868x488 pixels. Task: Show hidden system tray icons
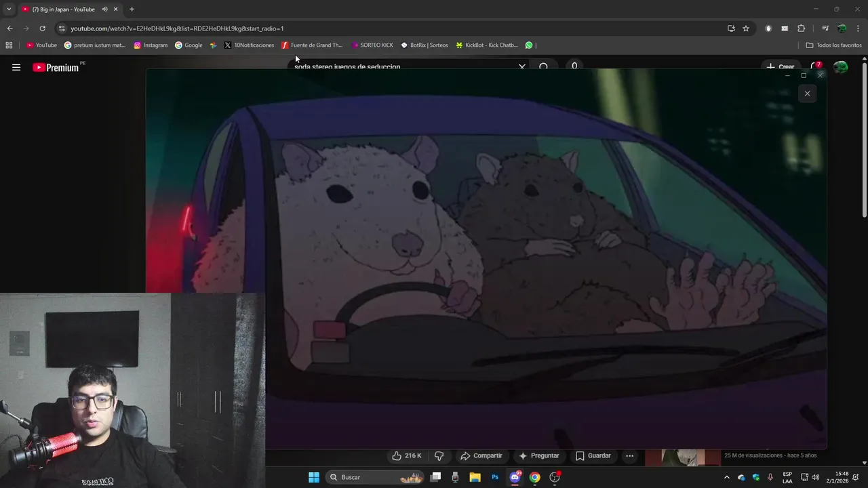pos(727,477)
